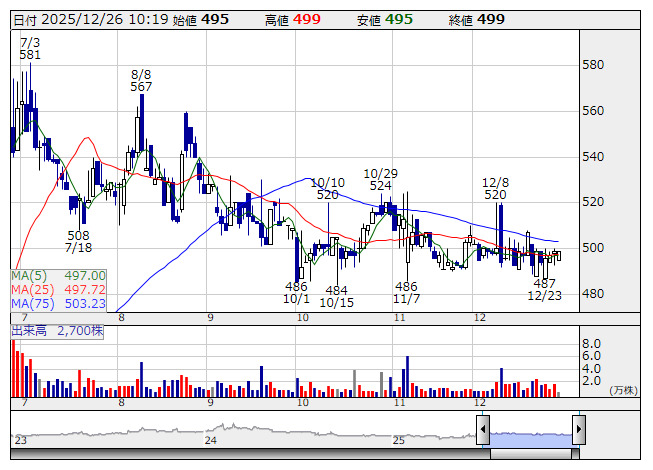Image resolution: width=653 pixels, height=470 pixels.
Task: Click the blue candlestick at 8/8 peak
Action: tap(142, 122)
